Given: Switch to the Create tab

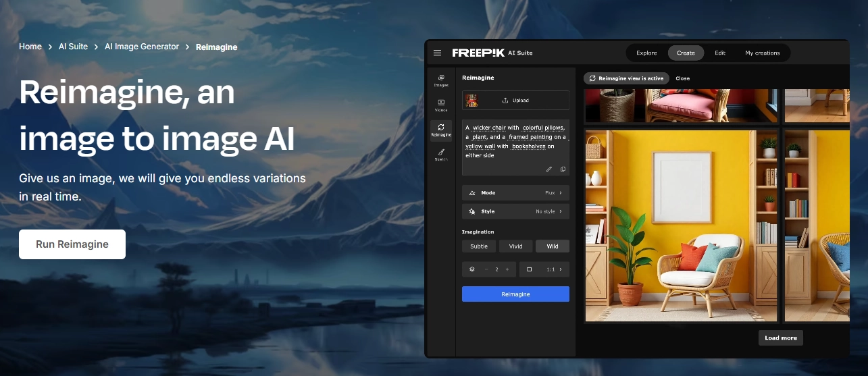Looking at the screenshot, I should pyautogui.click(x=686, y=53).
